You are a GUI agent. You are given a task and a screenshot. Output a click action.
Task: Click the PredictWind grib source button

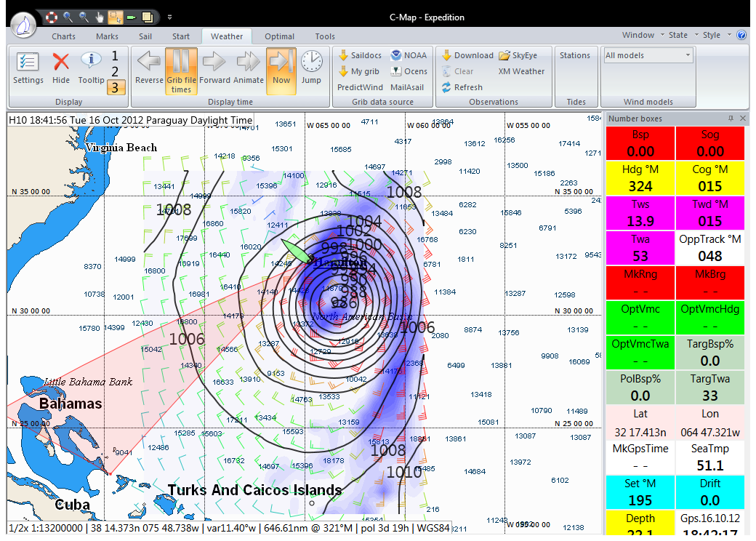tap(360, 87)
